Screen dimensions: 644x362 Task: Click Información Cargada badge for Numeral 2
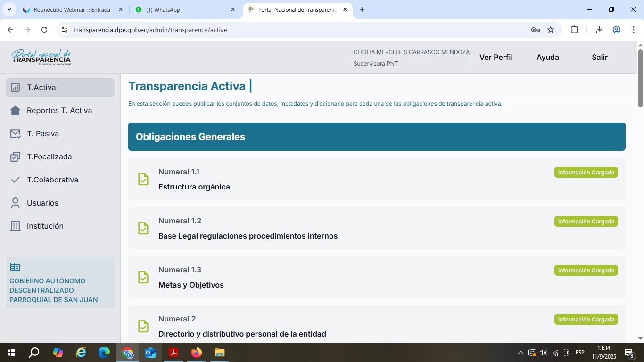[586, 320]
